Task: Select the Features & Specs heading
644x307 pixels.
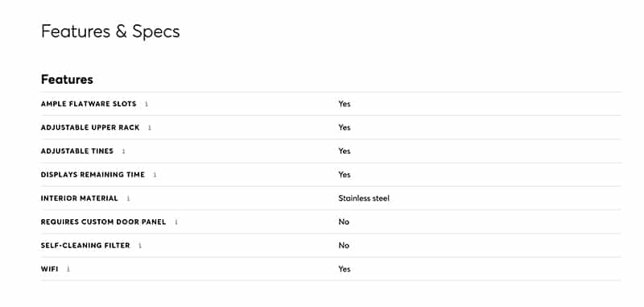Action: pyautogui.click(x=110, y=31)
